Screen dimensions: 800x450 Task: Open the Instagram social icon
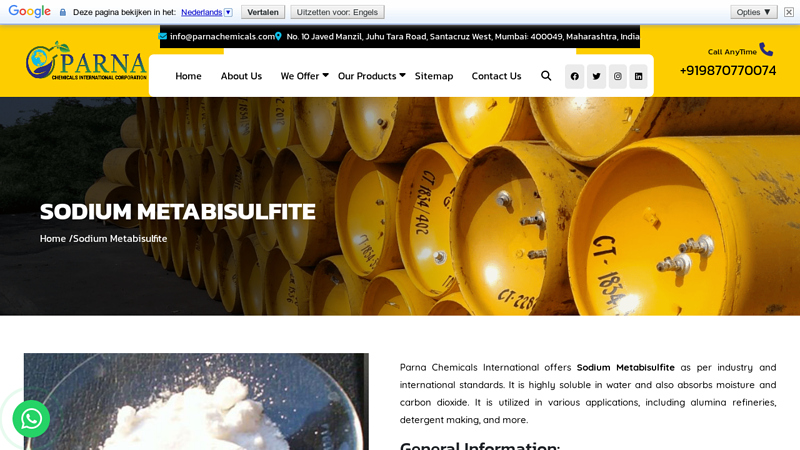617,77
